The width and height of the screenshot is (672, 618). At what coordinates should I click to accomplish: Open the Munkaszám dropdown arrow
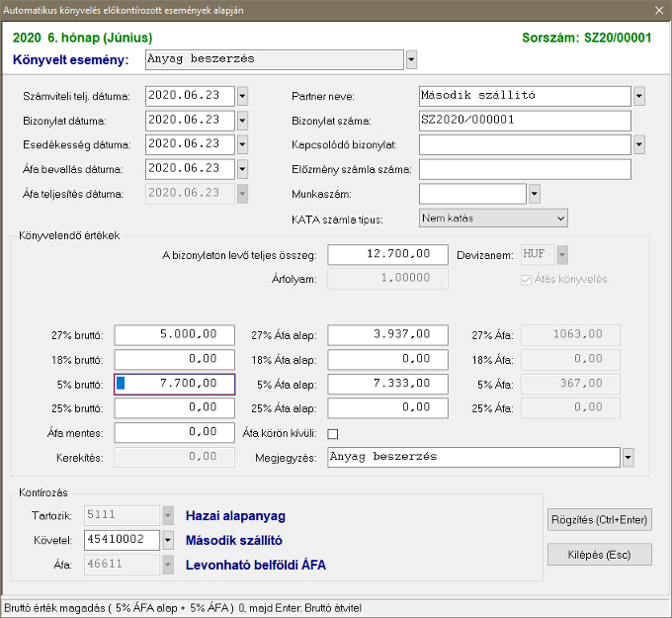tap(535, 194)
